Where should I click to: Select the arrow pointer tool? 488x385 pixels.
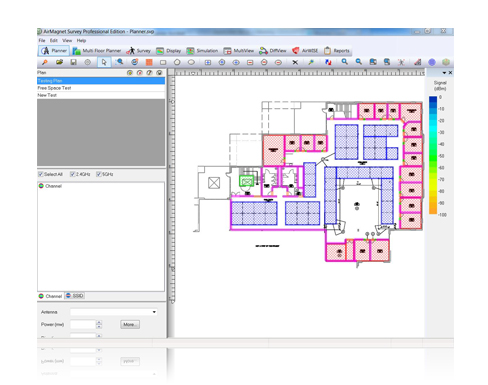point(104,62)
